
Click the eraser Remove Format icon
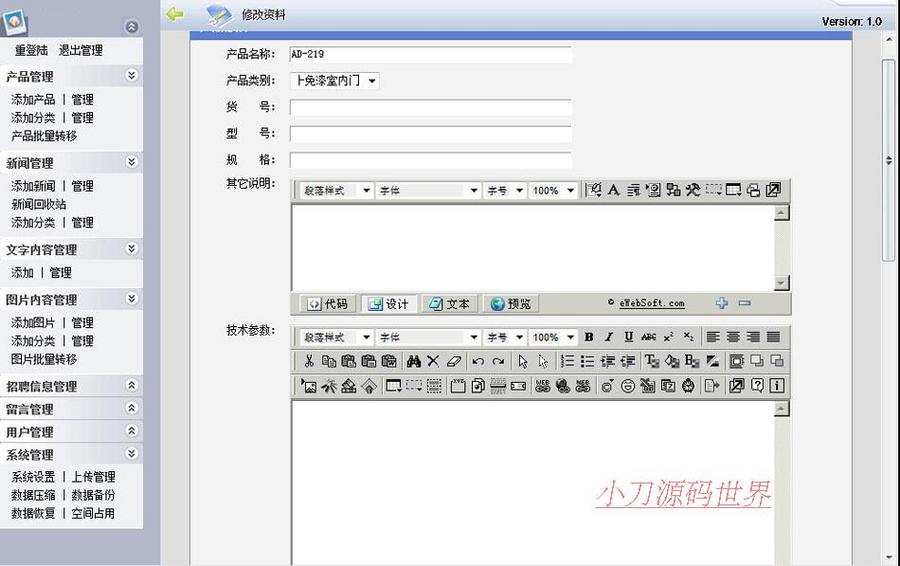tap(454, 361)
